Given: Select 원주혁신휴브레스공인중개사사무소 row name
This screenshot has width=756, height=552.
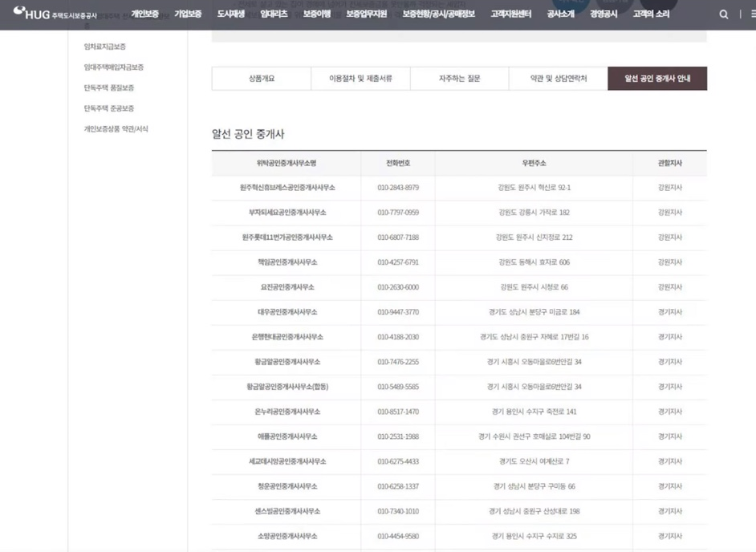Looking at the screenshot, I should point(287,188).
